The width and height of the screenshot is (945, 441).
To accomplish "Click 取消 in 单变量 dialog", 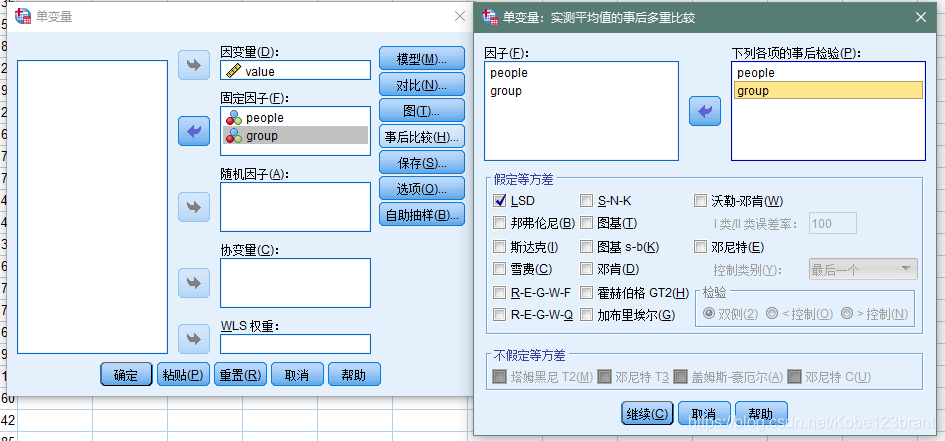I will click(x=297, y=375).
